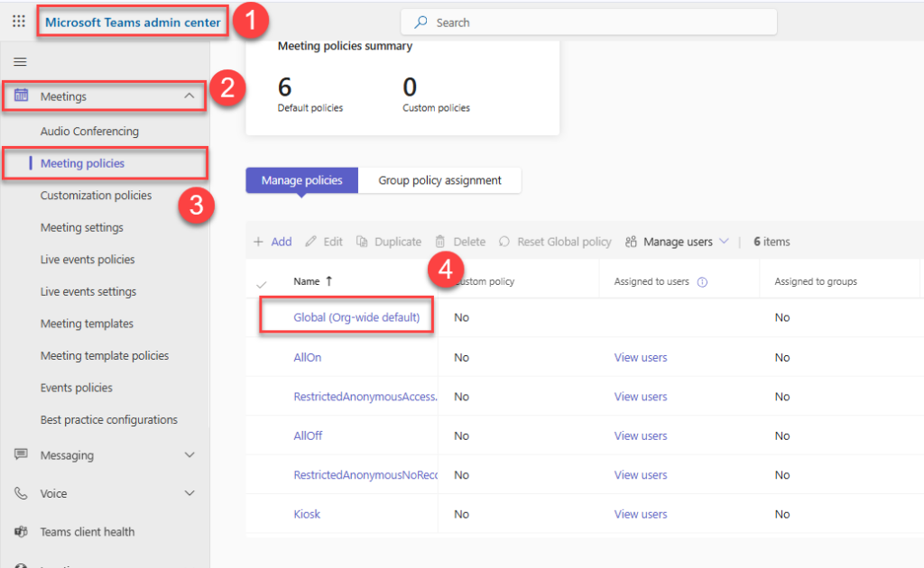Open the RestrictedAnonymousAccess policy

coord(365,397)
